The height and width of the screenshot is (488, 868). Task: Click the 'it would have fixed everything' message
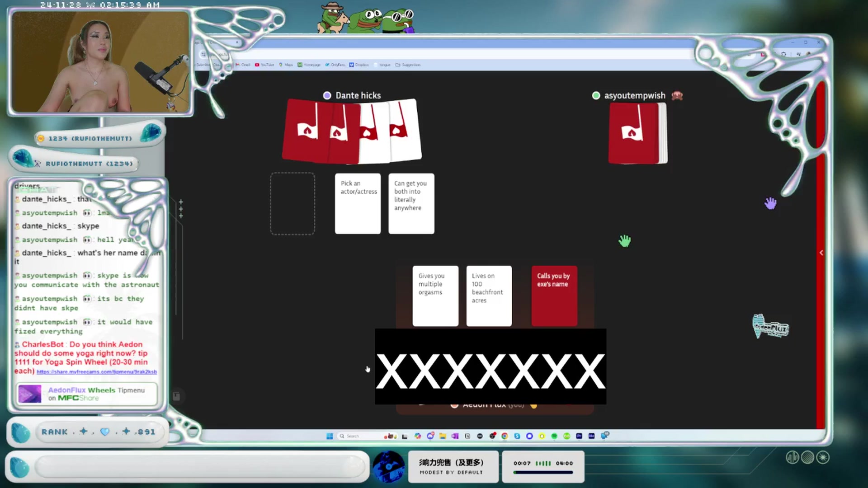(x=84, y=326)
